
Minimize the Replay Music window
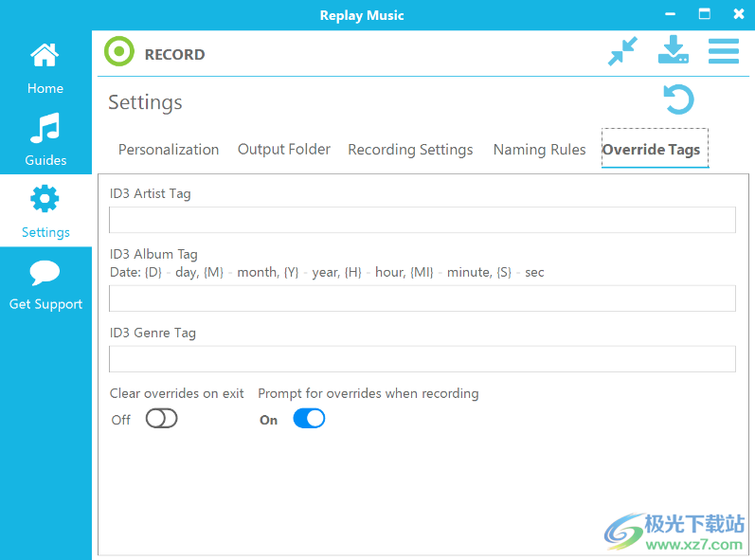(x=670, y=14)
